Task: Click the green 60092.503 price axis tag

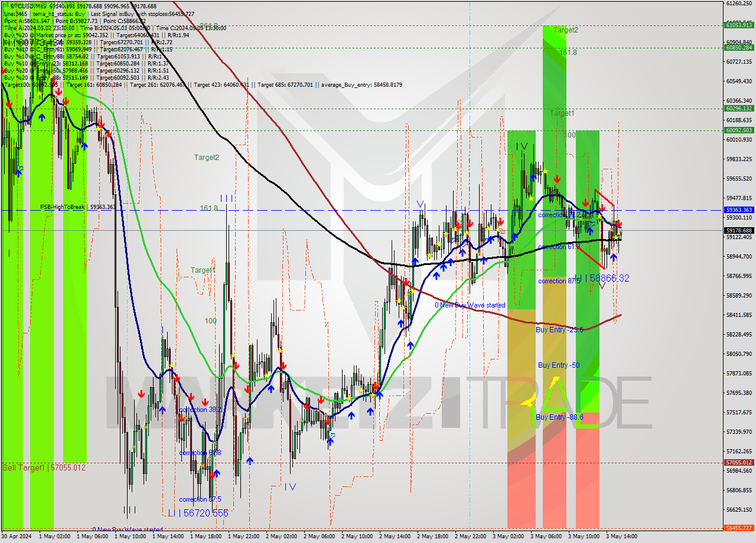Action: tap(739, 130)
